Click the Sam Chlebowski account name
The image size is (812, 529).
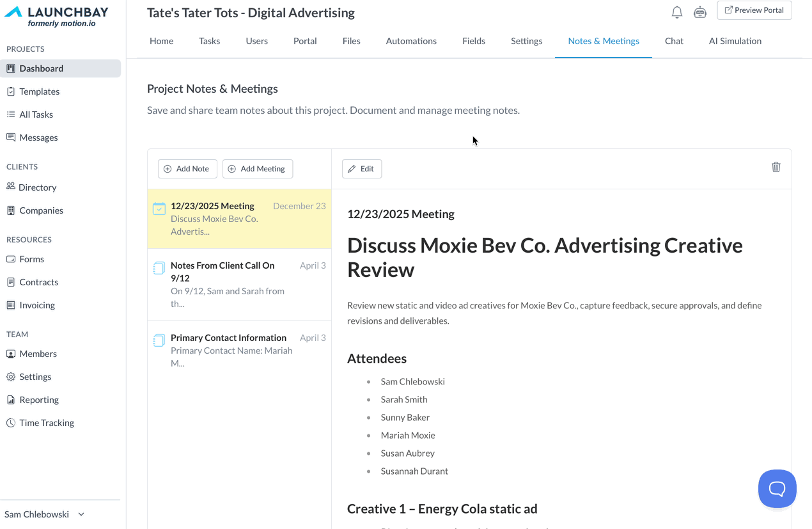point(36,514)
